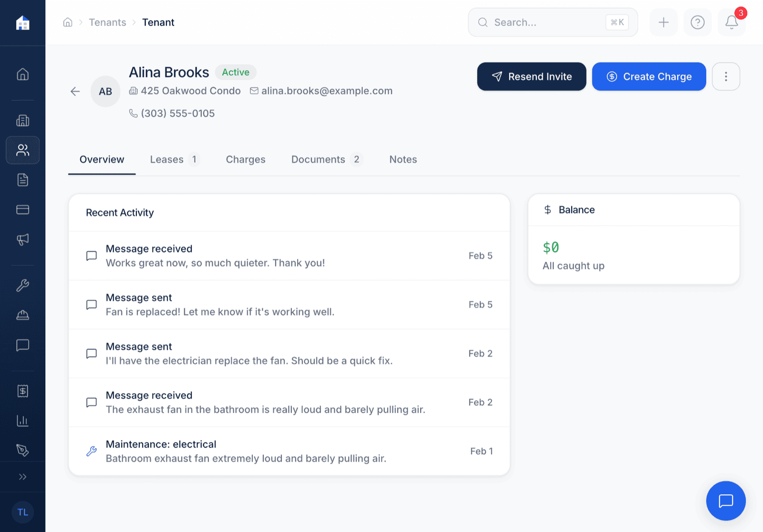Open the notifications bell with badge

731,22
